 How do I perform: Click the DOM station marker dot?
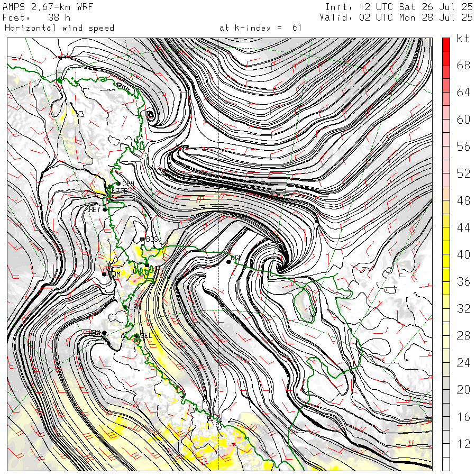(x=104, y=274)
